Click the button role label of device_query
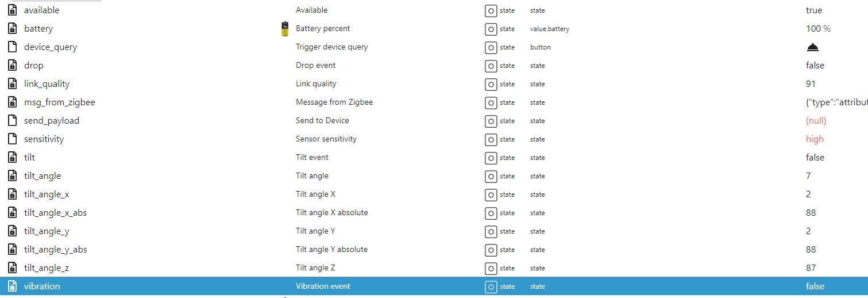 541,47
